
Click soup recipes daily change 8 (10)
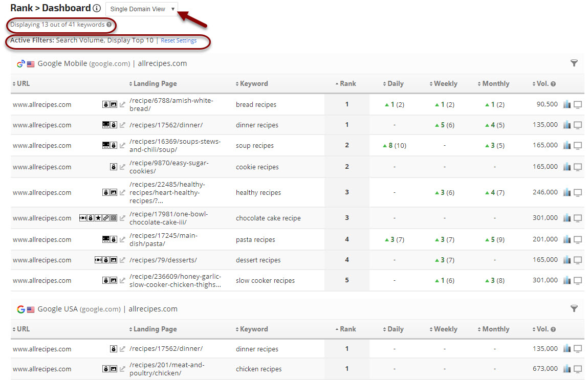point(395,145)
